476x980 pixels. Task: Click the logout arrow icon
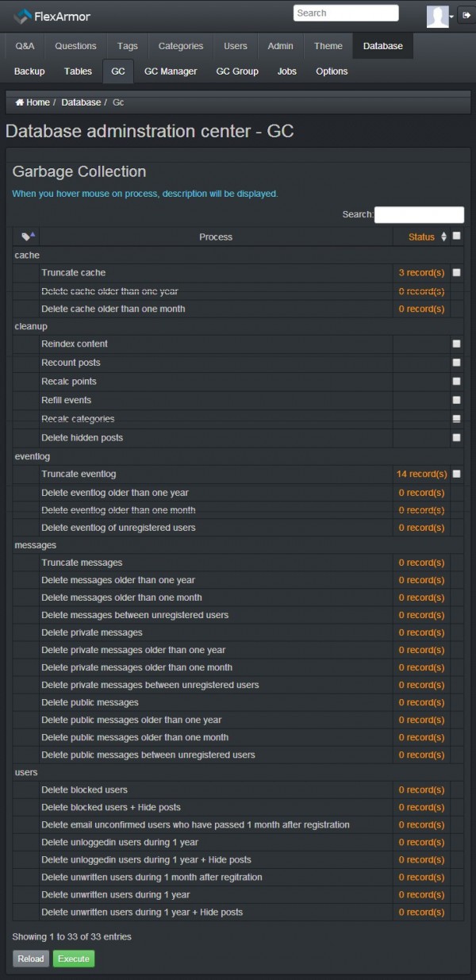tap(466, 15)
